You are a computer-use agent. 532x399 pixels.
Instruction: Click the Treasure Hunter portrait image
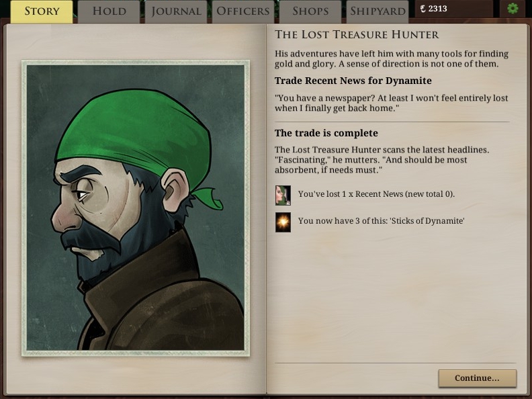[136, 208]
